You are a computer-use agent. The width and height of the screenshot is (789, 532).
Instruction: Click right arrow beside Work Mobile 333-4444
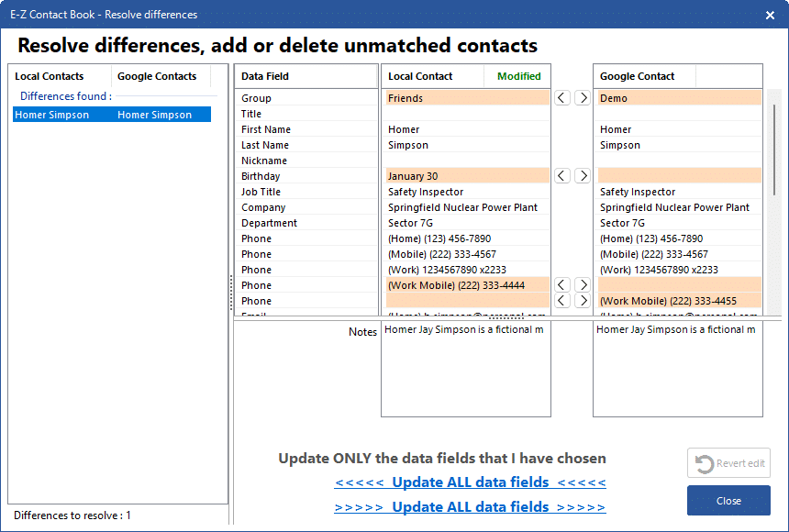(583, 285)
